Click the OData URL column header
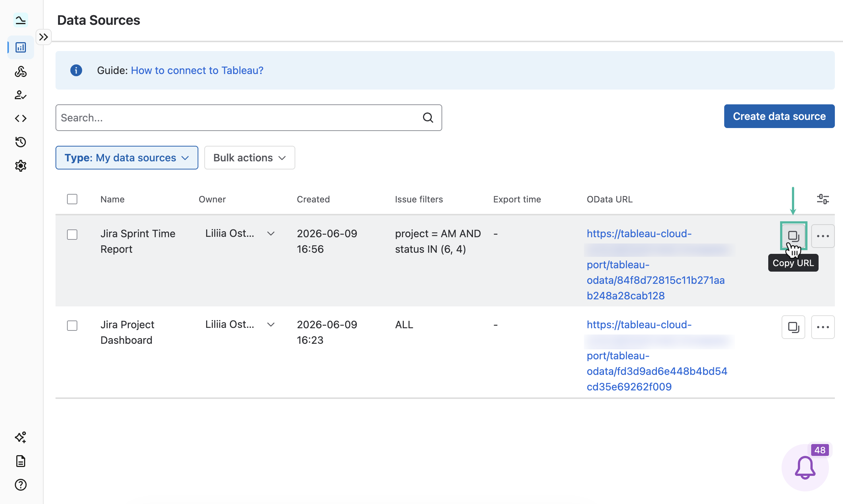This screenshot has width=843, height=504. click(610, 199)
